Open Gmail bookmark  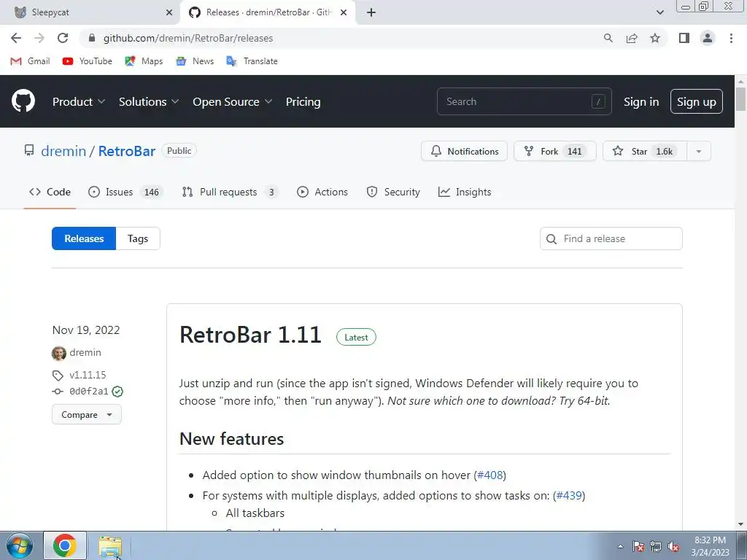click(x=30, y=61)
